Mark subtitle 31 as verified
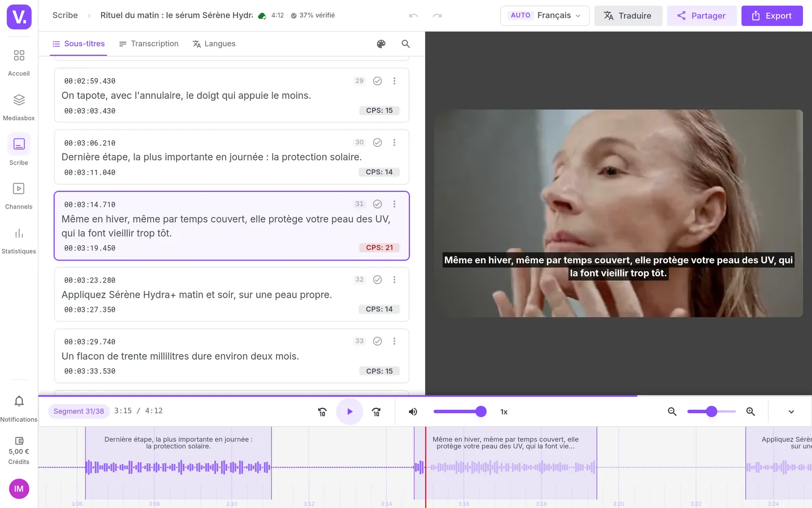 (x=378, y=204)
